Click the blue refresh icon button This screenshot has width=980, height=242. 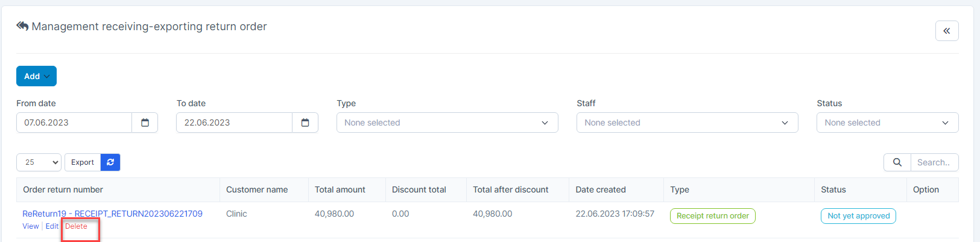coord(110,162)
